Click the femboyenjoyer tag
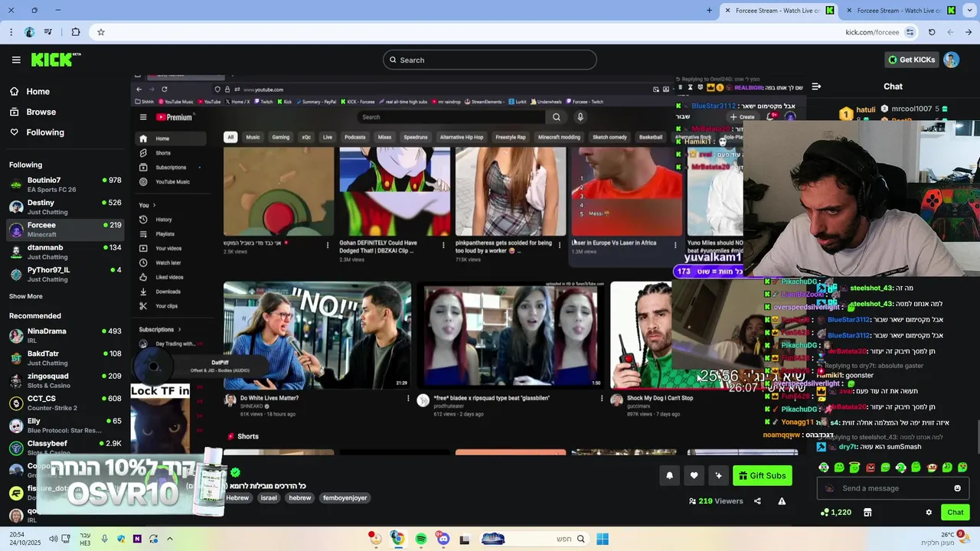Screen dimensions: 980x551 pyautogui.click(x=345, y=497)
